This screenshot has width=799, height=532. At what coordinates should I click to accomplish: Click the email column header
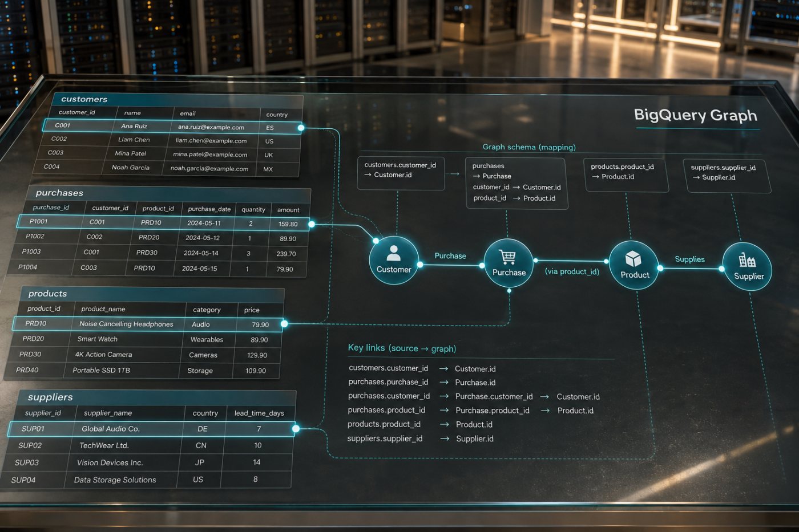click(x=188, y=113)
